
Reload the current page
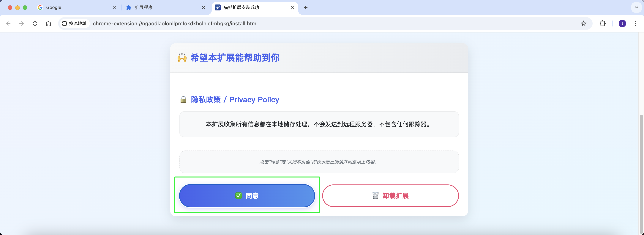tap(35, 23)
